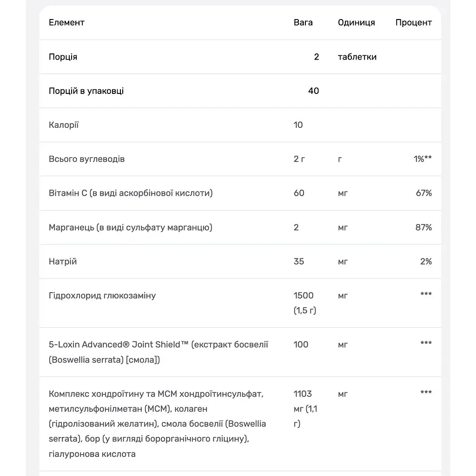Select the Порція row label
476x476 pixels.
(63, 57)
